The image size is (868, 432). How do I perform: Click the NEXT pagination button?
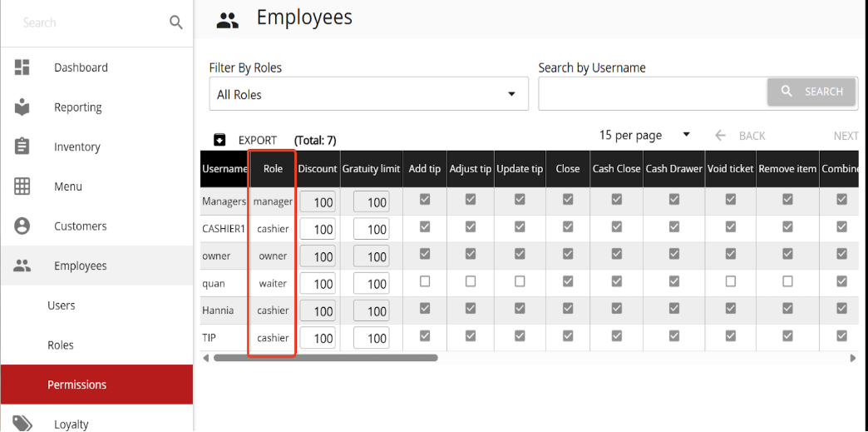click(x=846, y=136)
